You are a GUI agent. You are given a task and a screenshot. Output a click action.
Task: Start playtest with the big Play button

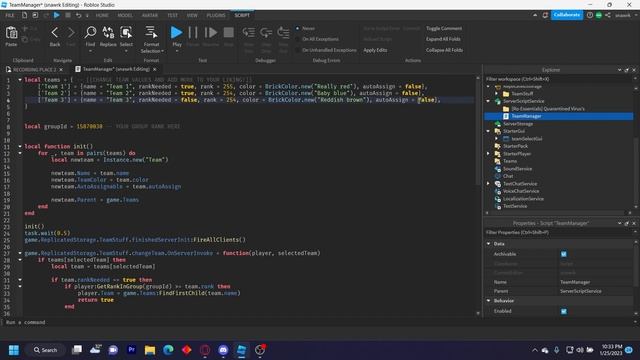[176, 33]
